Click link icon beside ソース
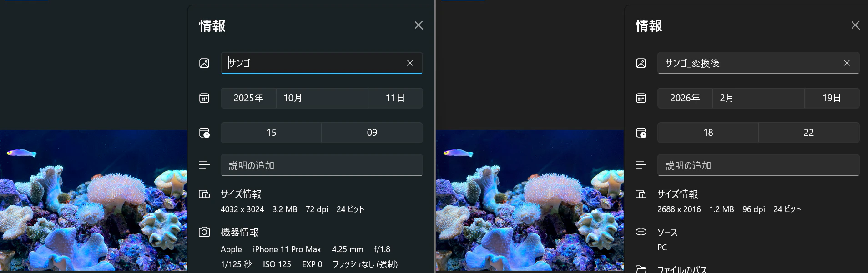Viewport: 868px width, 273px height. (641, 232)
